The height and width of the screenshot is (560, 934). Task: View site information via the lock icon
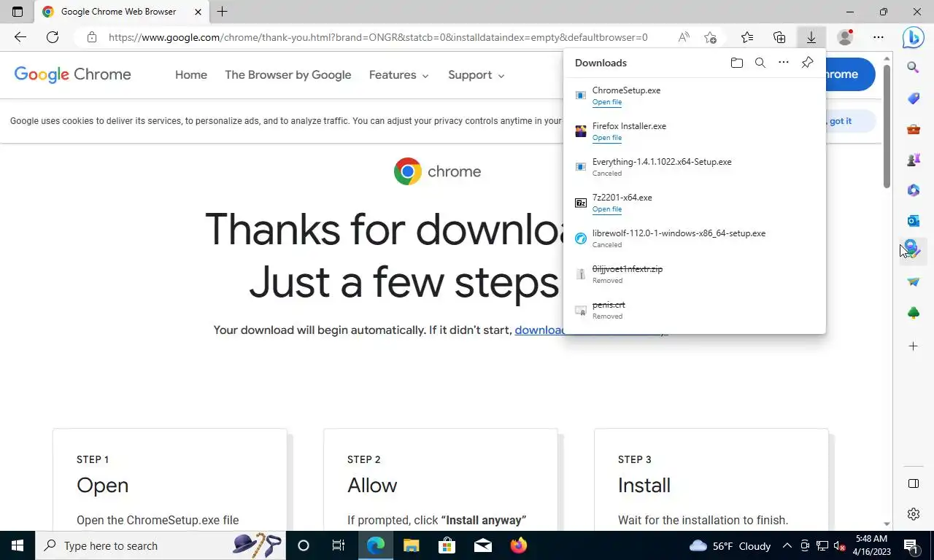(91, 37)
